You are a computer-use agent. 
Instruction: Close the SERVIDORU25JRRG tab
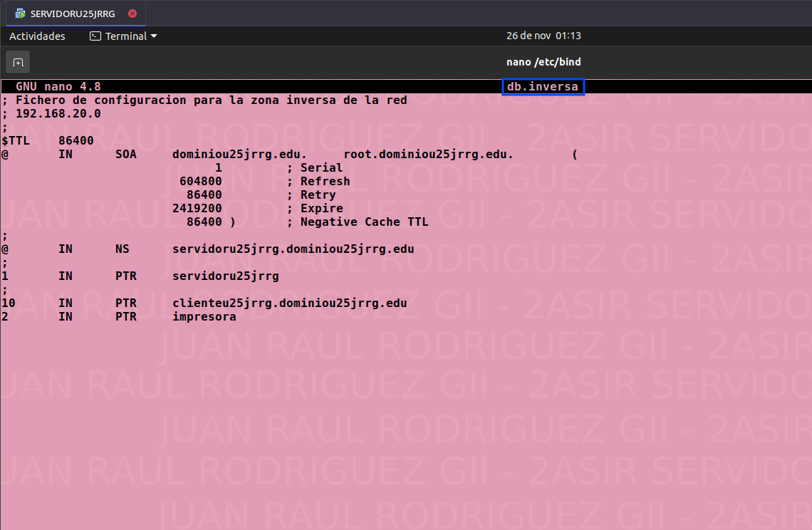coord(132,14)
